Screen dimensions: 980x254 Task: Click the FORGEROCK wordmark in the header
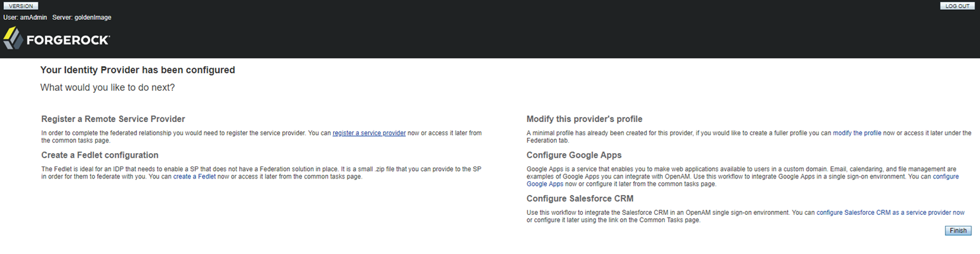(x=68, y=40)
